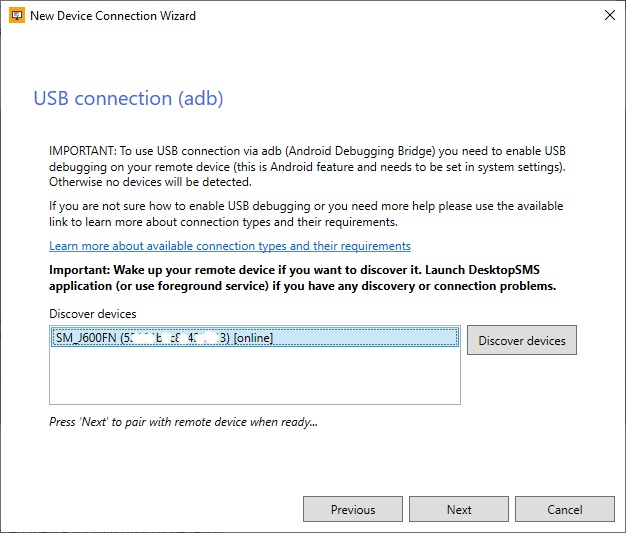626x533 pixels.
Task: Cancel the connection wizard
Action: [x=564, y=509]
